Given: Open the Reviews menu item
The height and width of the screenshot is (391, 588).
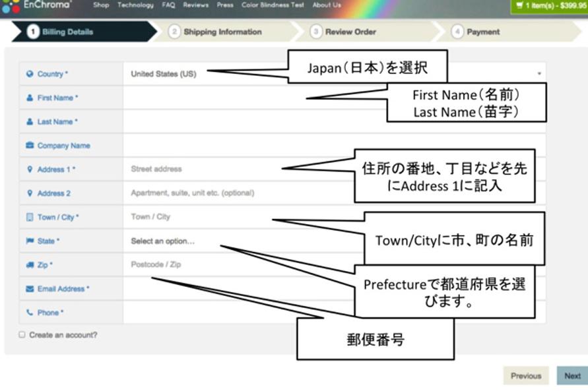Looking at the screenshot, I should pos(196,5).
